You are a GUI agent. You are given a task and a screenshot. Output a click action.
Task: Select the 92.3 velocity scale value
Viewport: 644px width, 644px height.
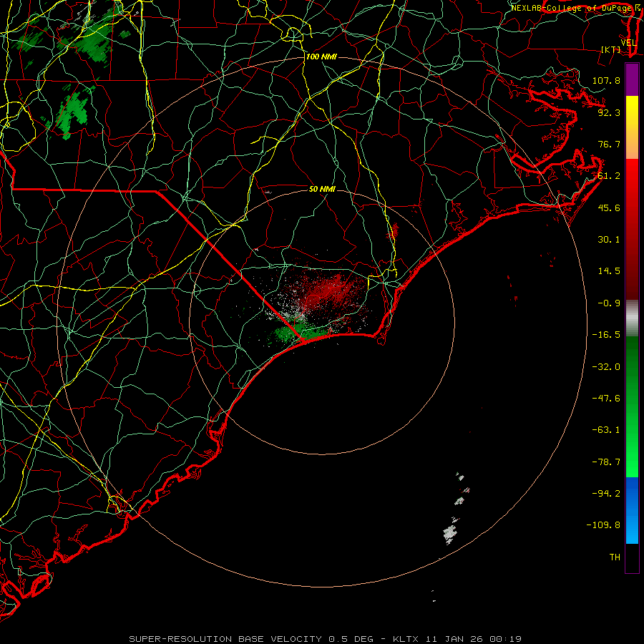(609, 112)
